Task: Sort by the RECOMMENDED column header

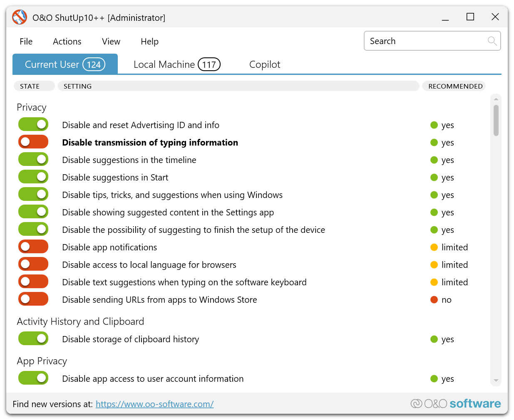Action: [x=455, y=86]
